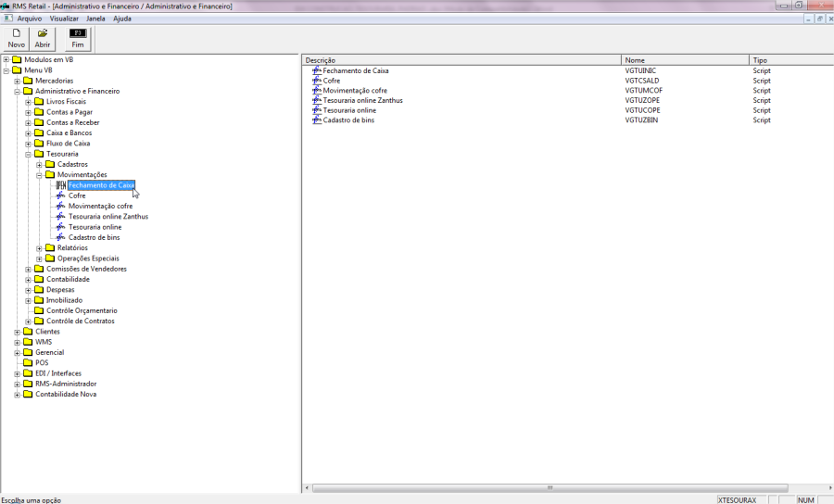Expand the Mercadorias folder node
The width and height of the screenshot is (834, 504).
click(17, 81)
